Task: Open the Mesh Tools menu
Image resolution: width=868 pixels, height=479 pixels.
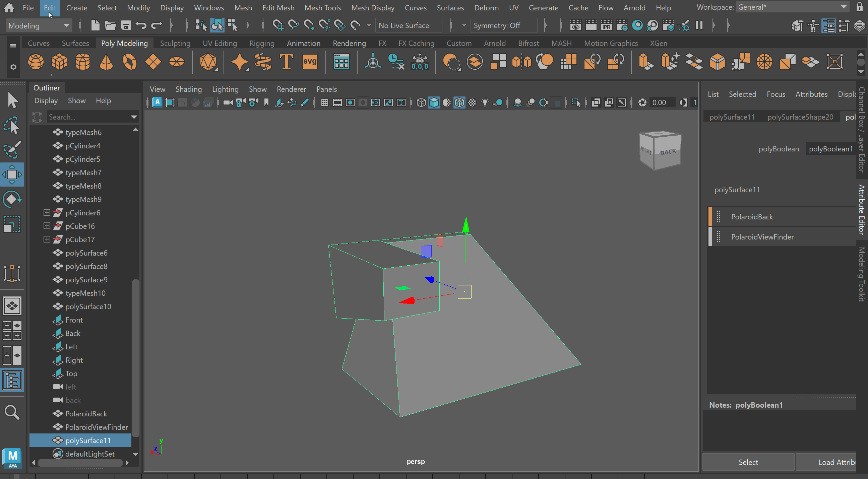Action: pos(322,7)
